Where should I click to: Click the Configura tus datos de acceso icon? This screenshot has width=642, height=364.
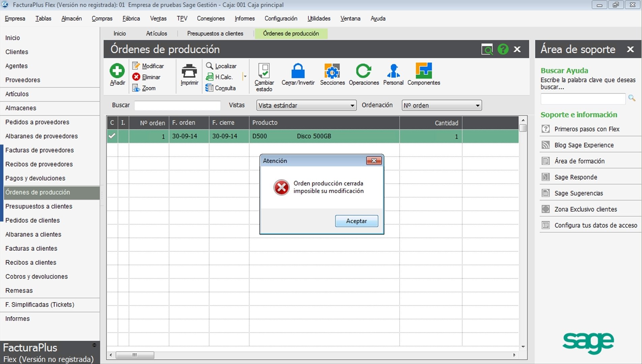click(x=546, y=225)
